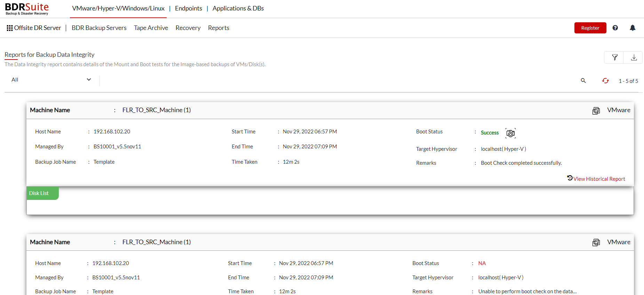
Task: Click End Time Nov 29, 2022 07:09 PM first card
Action: tap(310, 147)
